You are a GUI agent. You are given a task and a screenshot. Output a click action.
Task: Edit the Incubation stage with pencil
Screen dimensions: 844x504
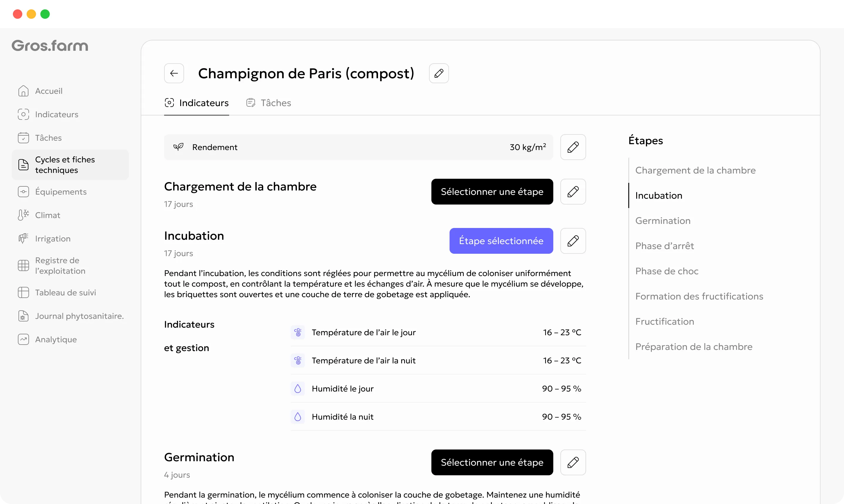573,241
